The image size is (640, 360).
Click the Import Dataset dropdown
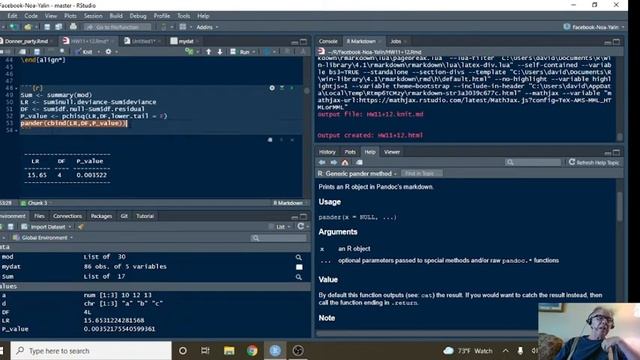[x=47, y=227]
